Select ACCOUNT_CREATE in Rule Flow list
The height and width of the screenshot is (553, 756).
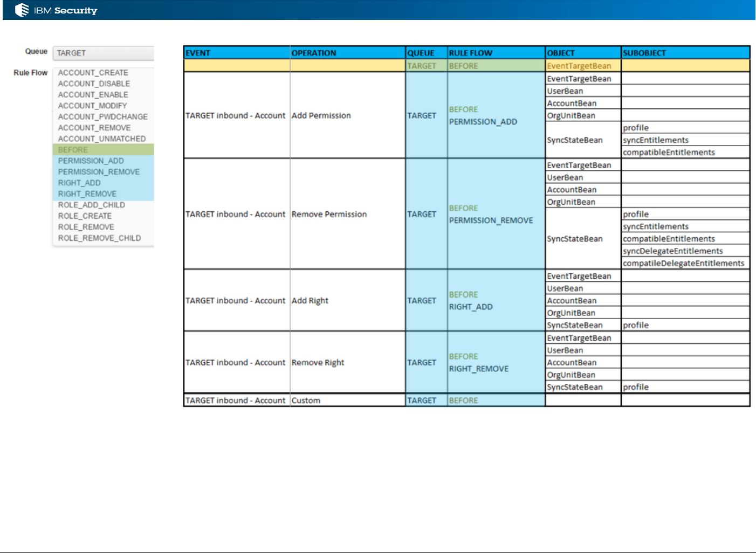point(103,73)
